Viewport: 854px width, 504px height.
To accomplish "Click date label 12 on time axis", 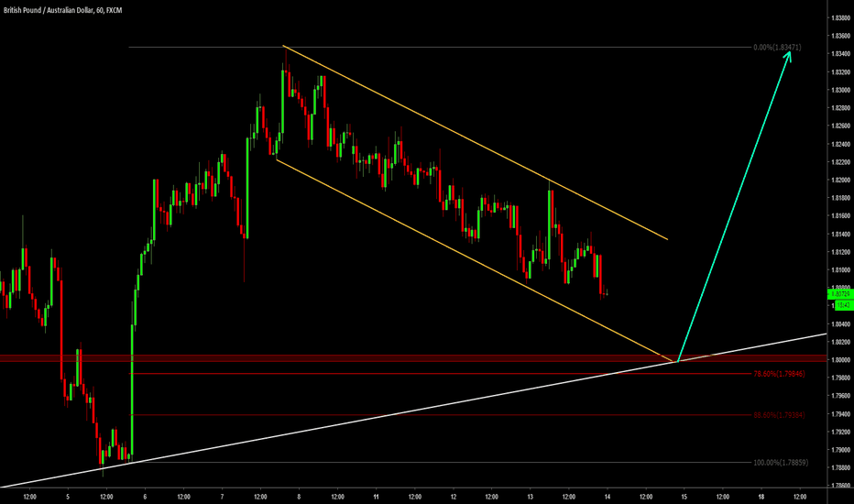I will coord(454,497).
